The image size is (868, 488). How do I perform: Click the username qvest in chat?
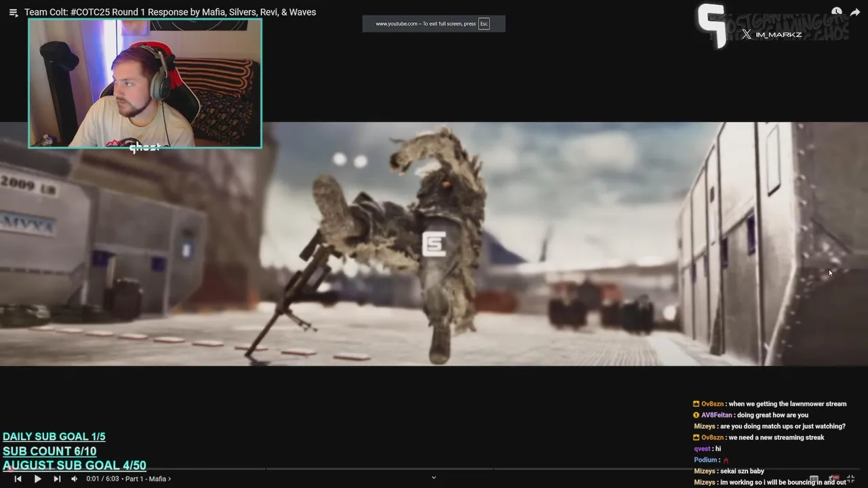702,449
